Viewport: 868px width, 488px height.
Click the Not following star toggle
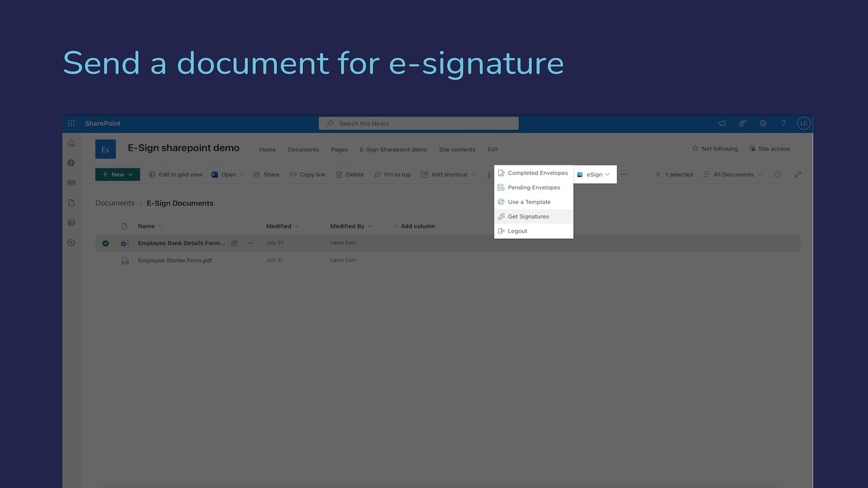715,149
